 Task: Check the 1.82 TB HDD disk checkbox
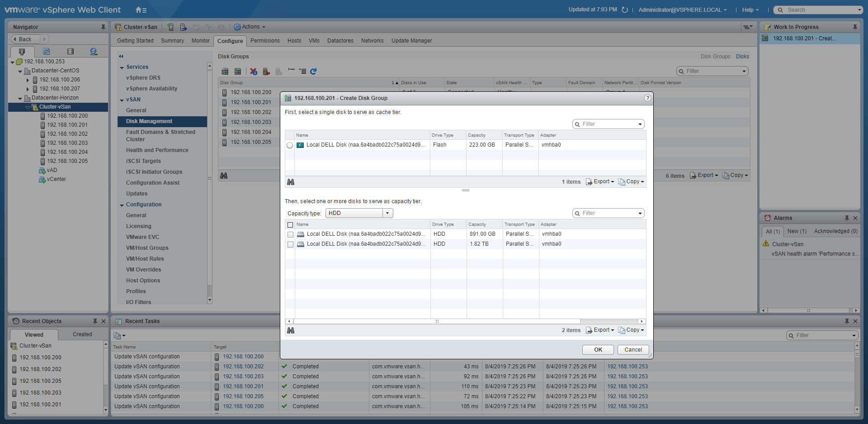(290, 244)
